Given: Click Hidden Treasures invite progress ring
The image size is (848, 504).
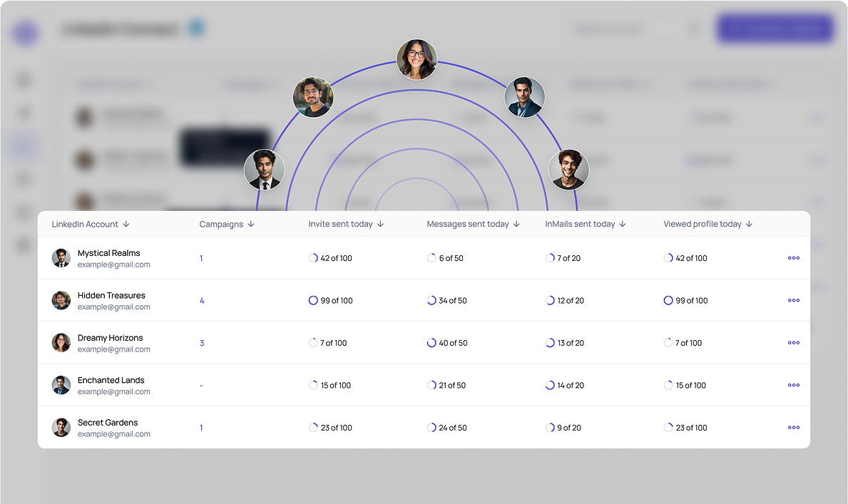Looking at the screenshot, I should tap(313, 301).
